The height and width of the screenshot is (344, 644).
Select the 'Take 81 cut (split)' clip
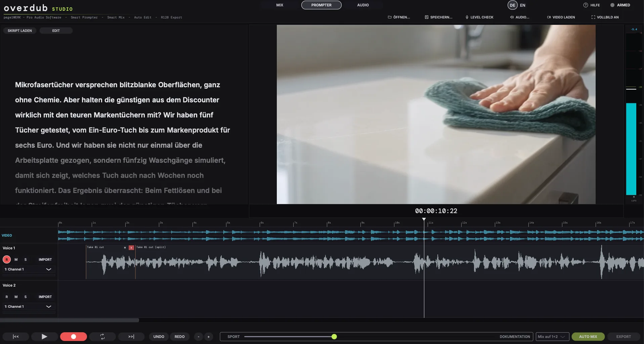(x=390, y=262)
